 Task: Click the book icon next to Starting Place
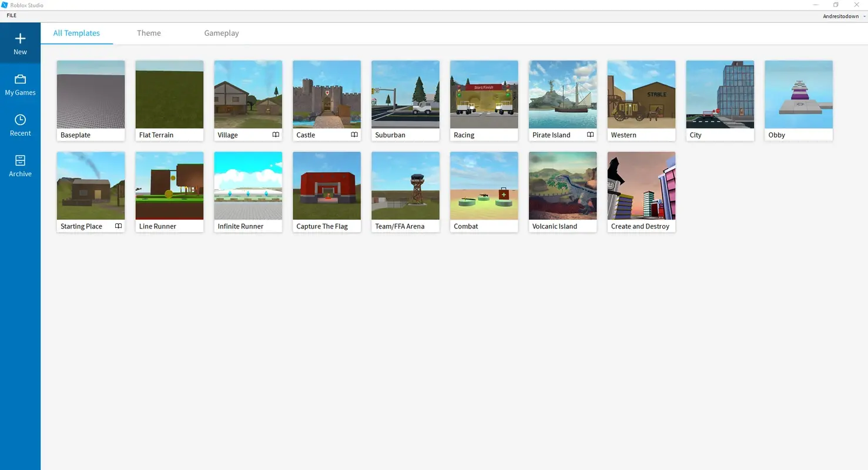[x=118, y=226]
